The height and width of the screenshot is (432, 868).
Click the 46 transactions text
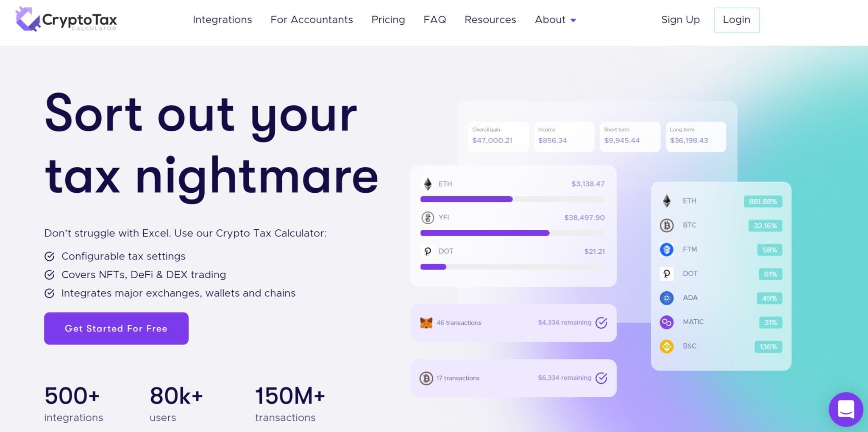[x=459, y=323]
